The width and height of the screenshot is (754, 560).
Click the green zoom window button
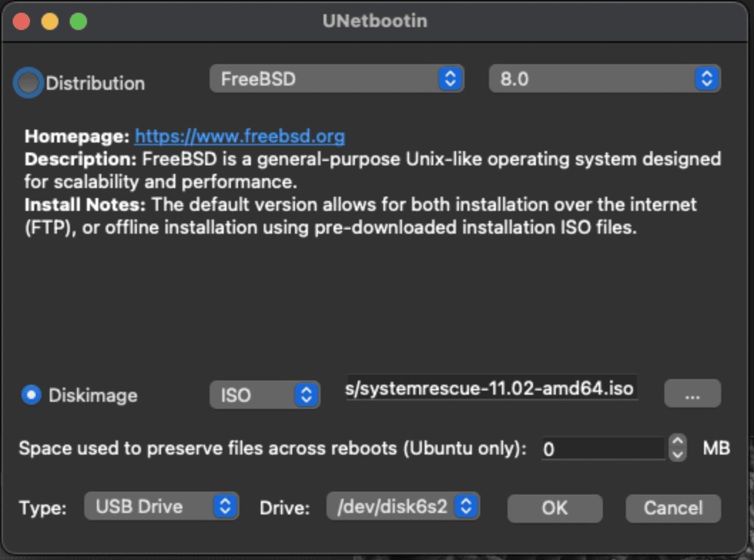click(x=78, y=21)
